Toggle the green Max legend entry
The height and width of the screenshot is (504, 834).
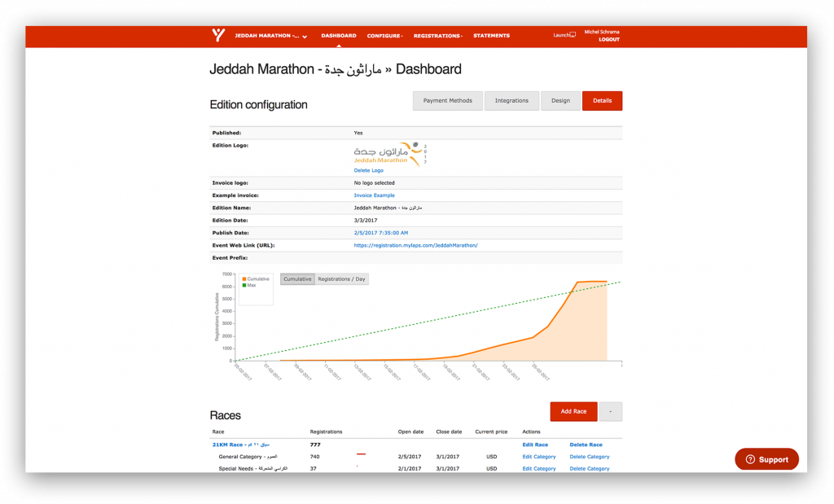pos(250,285)
